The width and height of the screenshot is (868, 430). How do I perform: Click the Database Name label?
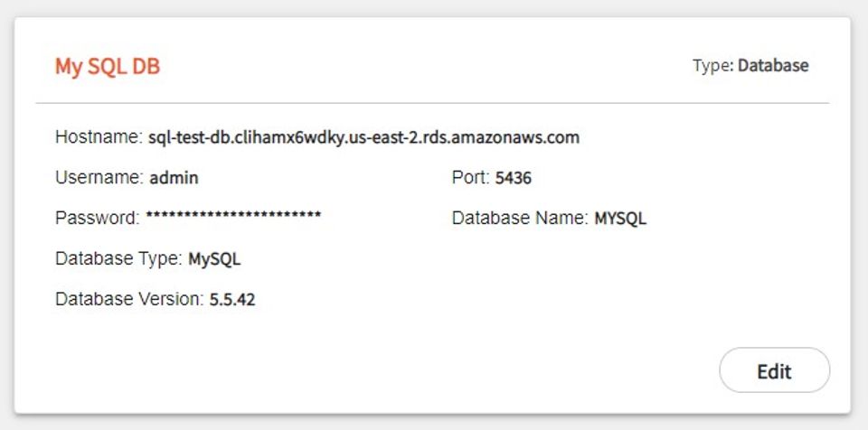tap(520, 219)
